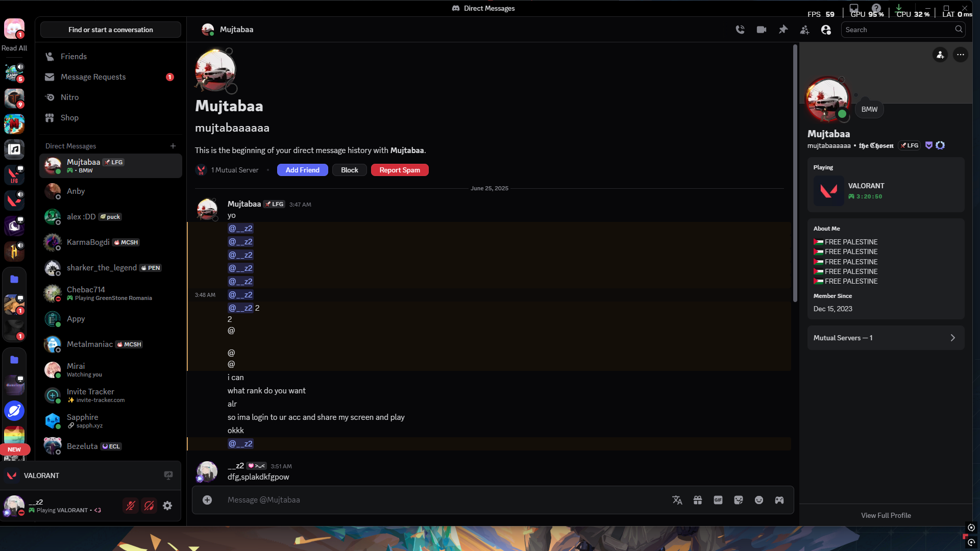Click View Full Profile
Image resolution: width=980 pixels, height=551 pixels.
pos(886,515)
